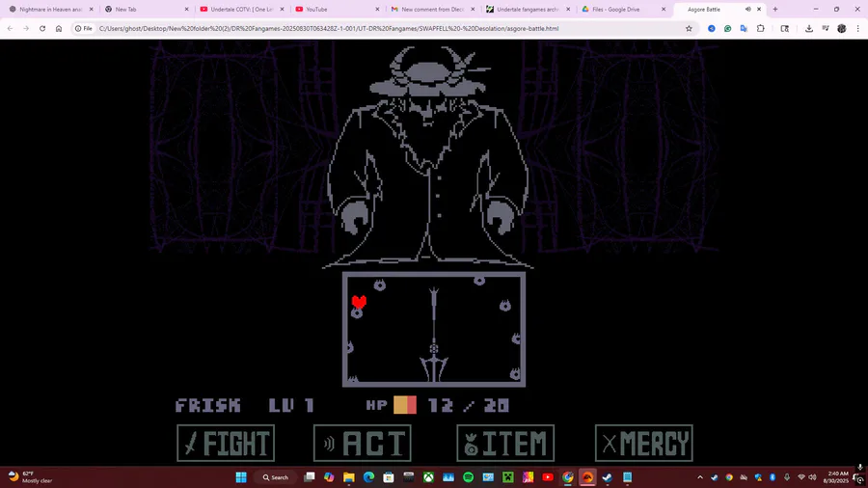
Task: Open the Steam tray icon
Action: 715,477
